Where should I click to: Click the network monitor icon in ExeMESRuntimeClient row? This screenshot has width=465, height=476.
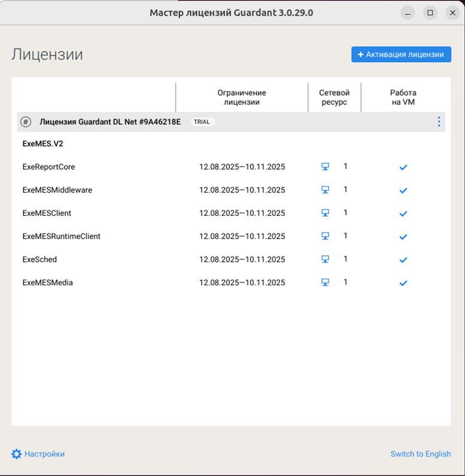tap(326, 236)
